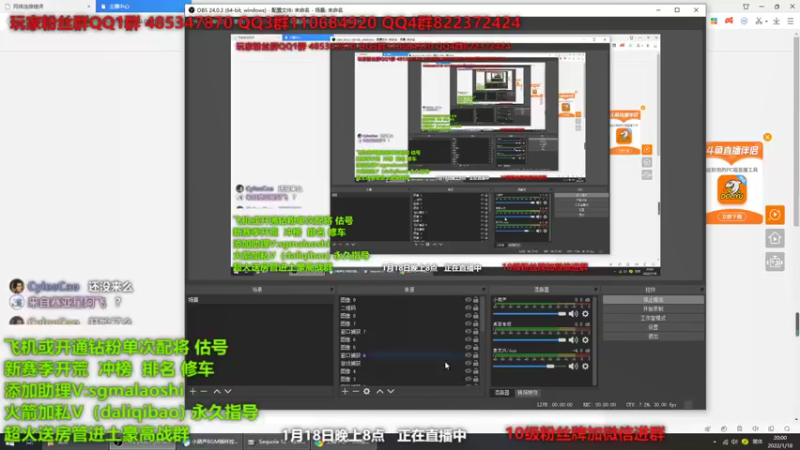
Task: Toggle visibility eye for 图像 8 source
Action: (x=468, y=316)
